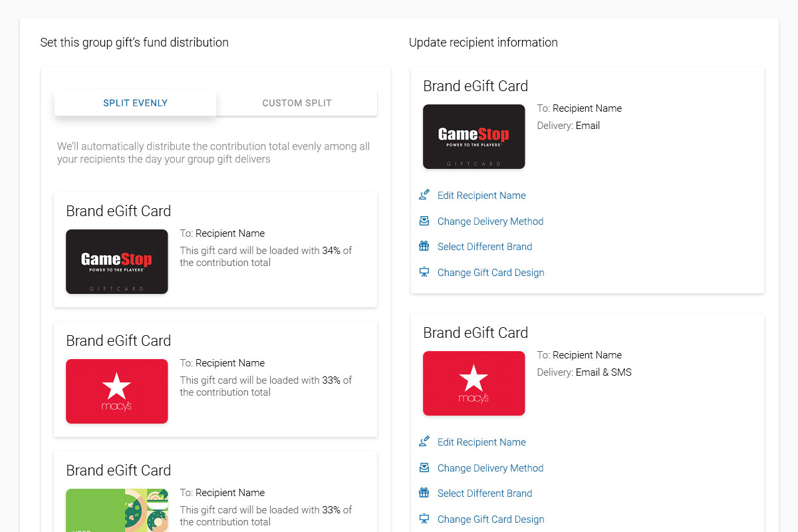798x532 pixels.
Task: Click the Macy's card image in fund distribution
Action: pos(117,391)
